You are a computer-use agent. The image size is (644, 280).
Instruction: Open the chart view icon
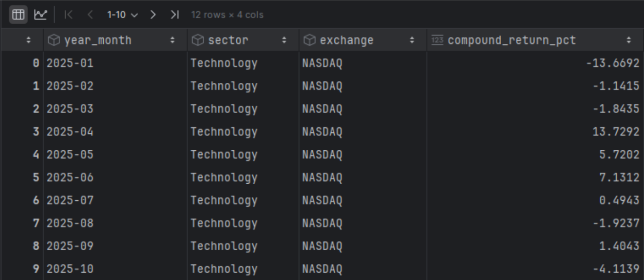40,15
